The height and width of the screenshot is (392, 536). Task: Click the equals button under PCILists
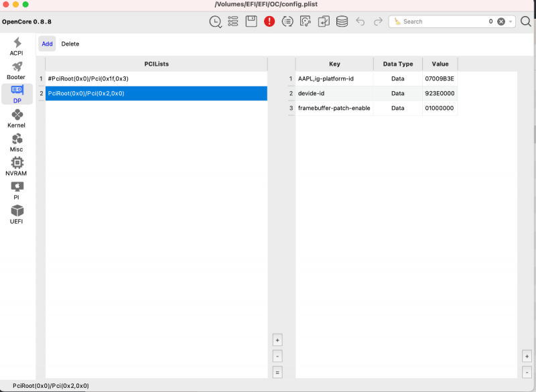point(277,372)
